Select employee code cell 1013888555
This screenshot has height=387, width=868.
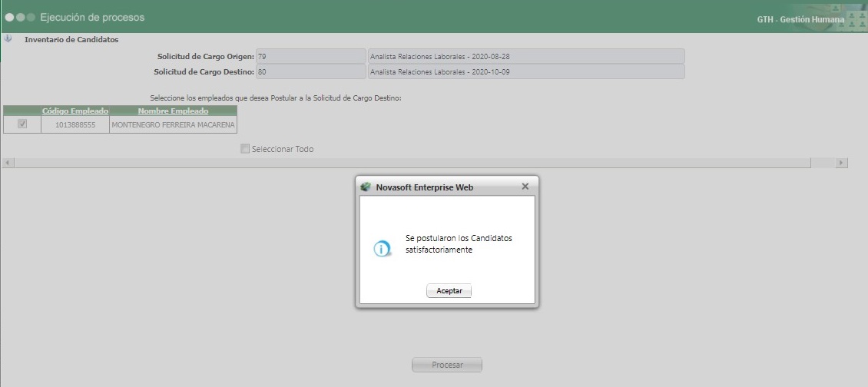tap(75, 125)
